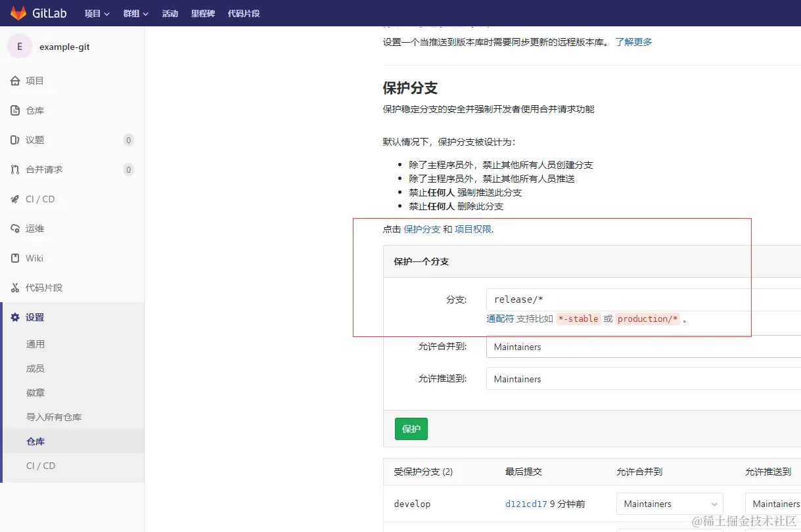Click the 保护分支 section heading

coord(410,88)
